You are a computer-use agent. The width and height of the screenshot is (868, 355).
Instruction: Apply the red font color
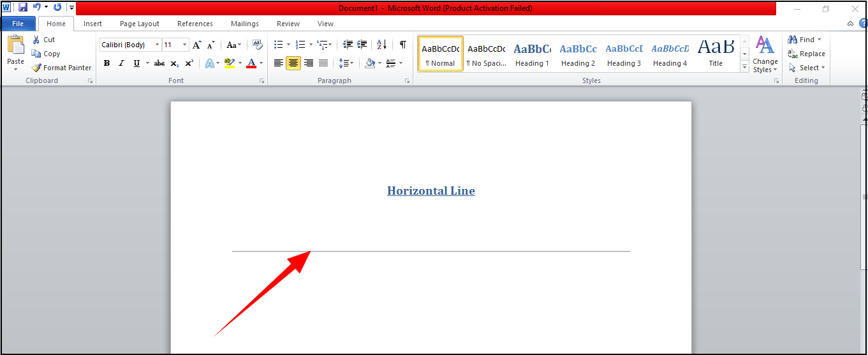(x=251, y=63)
